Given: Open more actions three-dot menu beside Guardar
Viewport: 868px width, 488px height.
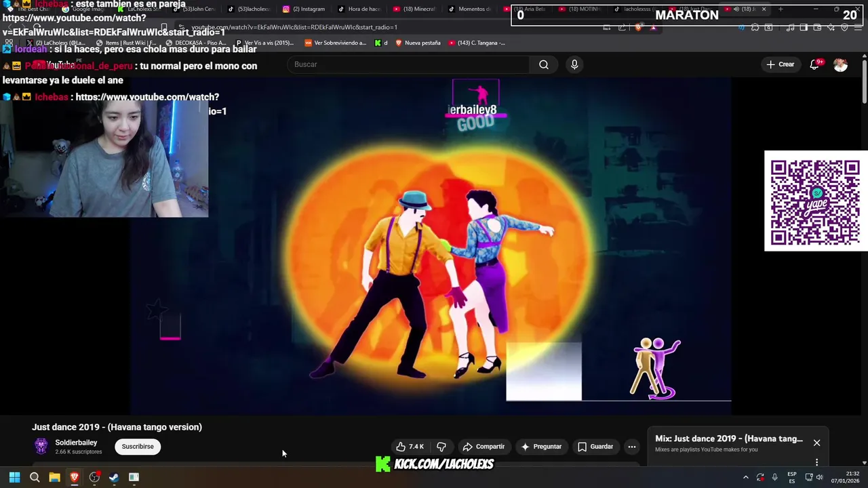Looking at the screenshot, I should 632,447.
